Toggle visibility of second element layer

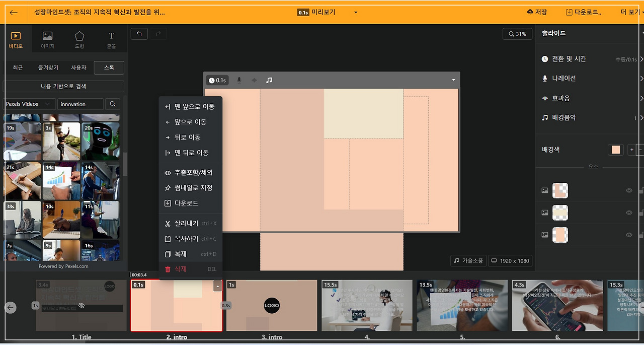(629, 213)
